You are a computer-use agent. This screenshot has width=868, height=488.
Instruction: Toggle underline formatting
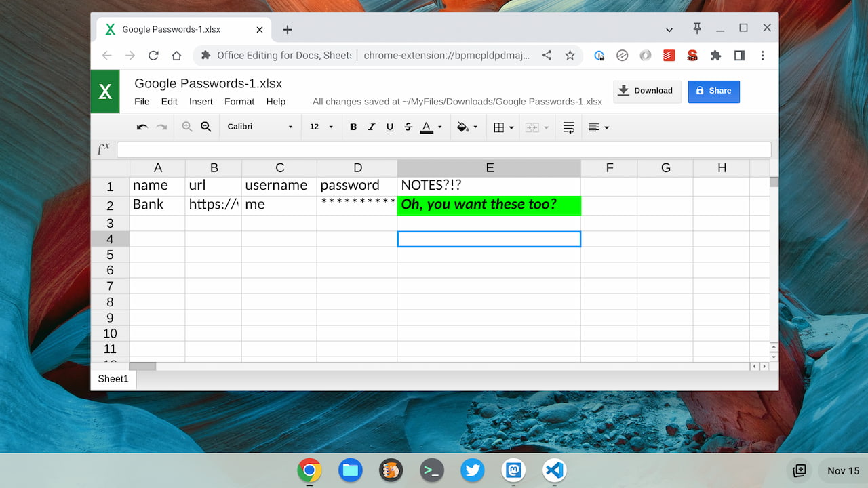[390, 127]
